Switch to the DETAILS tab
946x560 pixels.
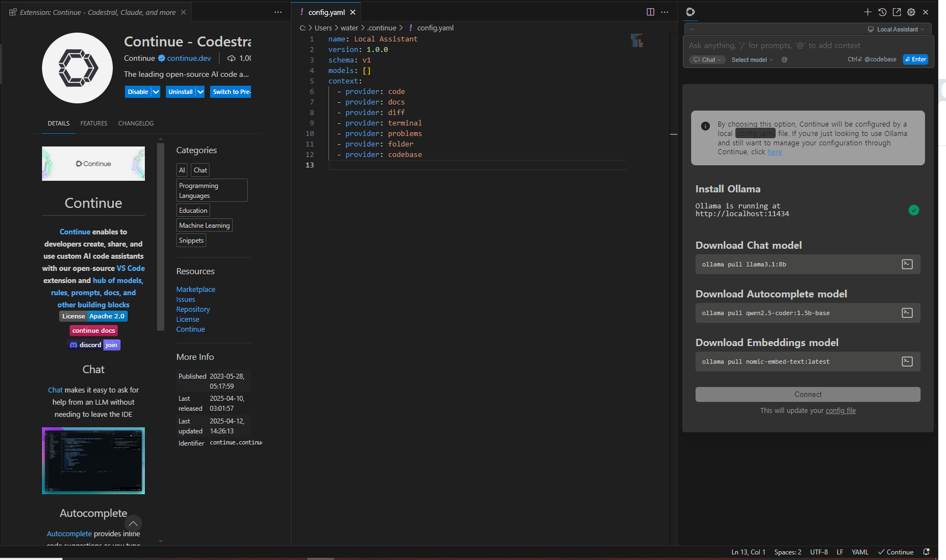(59, 123)
